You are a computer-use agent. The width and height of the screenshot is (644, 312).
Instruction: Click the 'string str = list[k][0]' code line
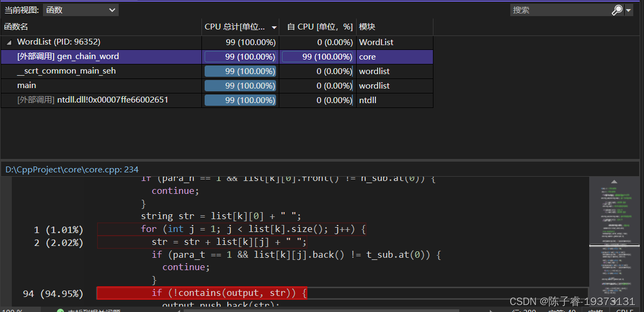coord(221,216)
